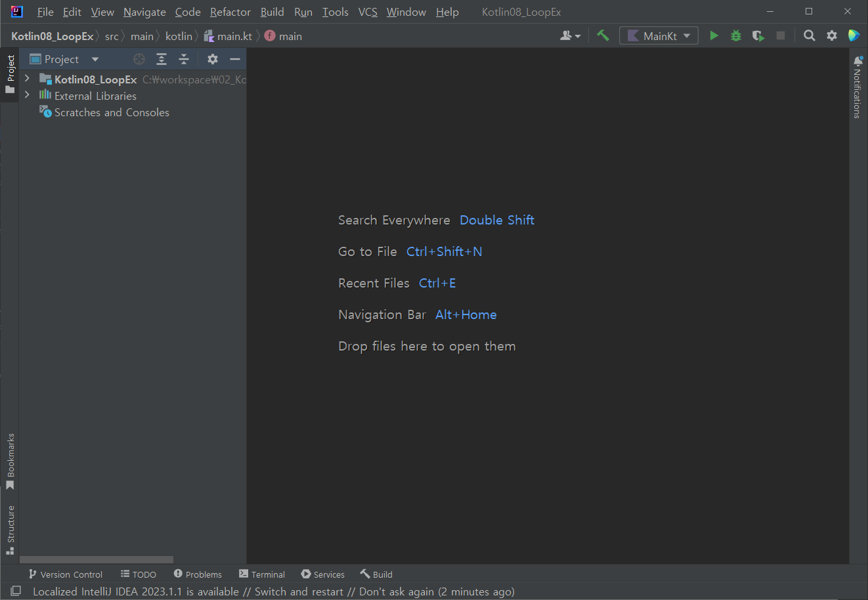Open the Tools menu
The image size is (868, 600).
335,12
